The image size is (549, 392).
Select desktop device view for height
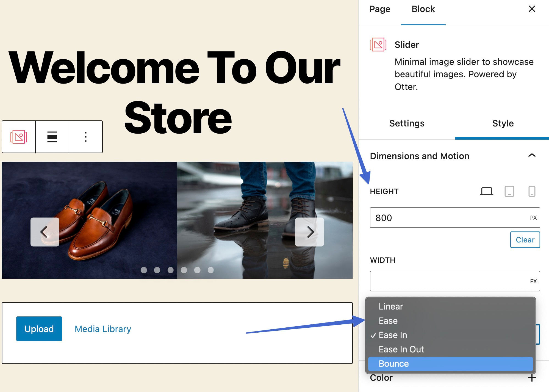(x=486, y=191)
